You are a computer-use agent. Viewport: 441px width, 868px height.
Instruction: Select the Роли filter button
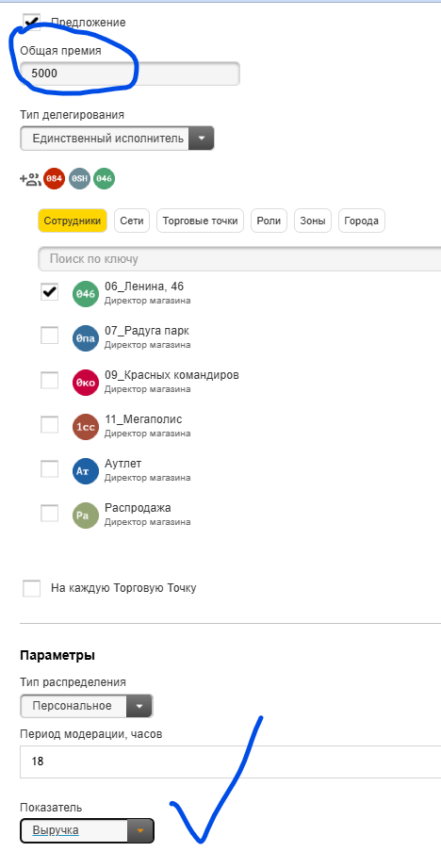(269, 221)
